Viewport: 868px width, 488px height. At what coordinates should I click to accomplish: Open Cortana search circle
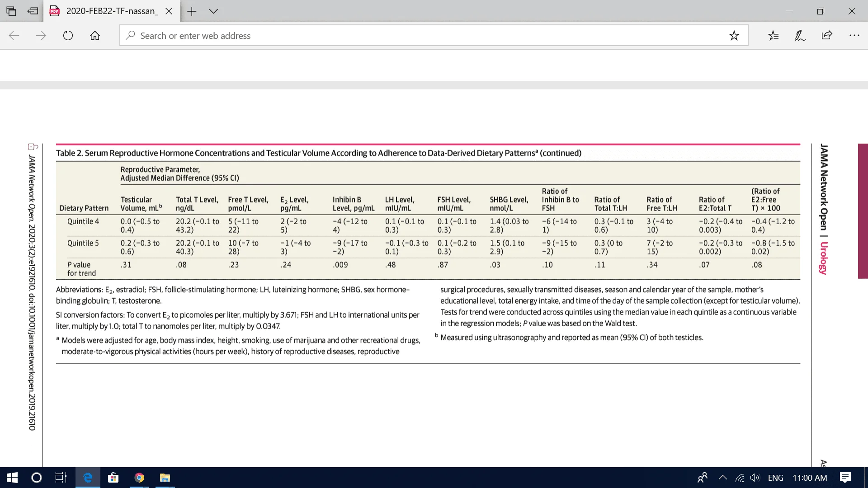[37, 478]
